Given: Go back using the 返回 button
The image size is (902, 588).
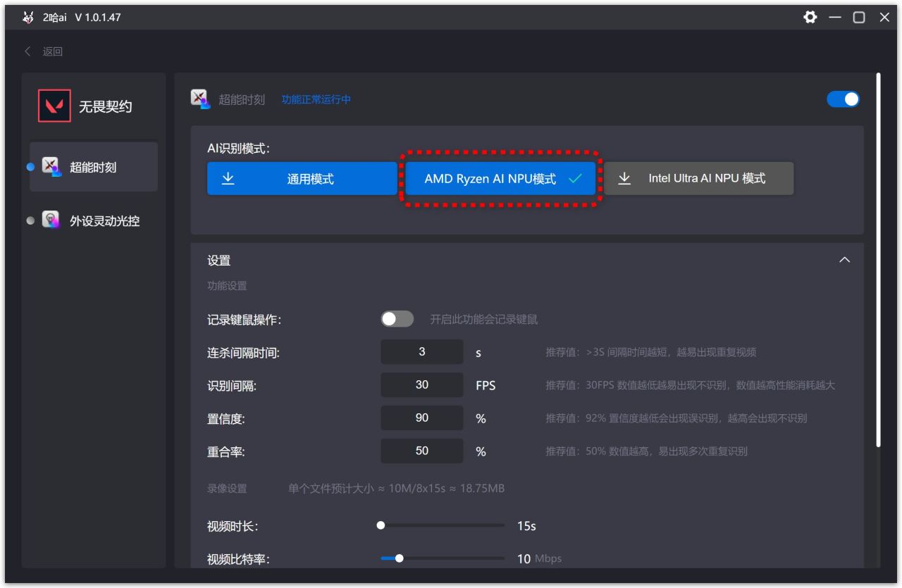Looking at the screenshot, I should point(44,51).
